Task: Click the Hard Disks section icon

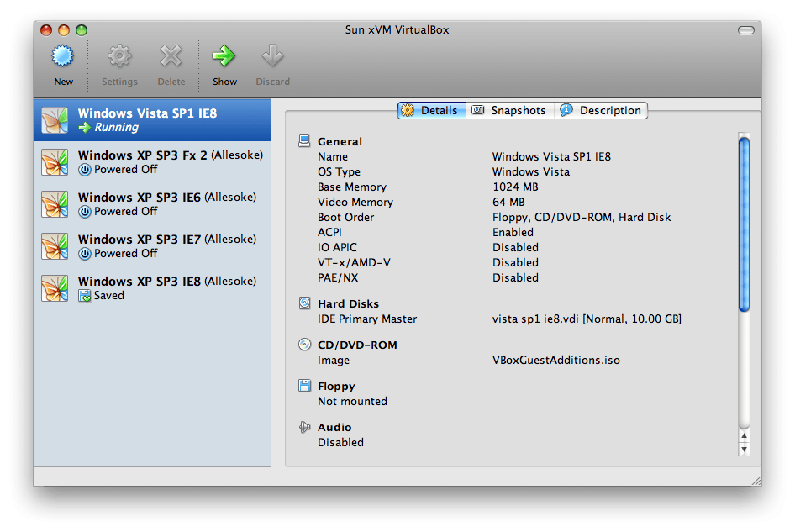Action: pos(304,303)
